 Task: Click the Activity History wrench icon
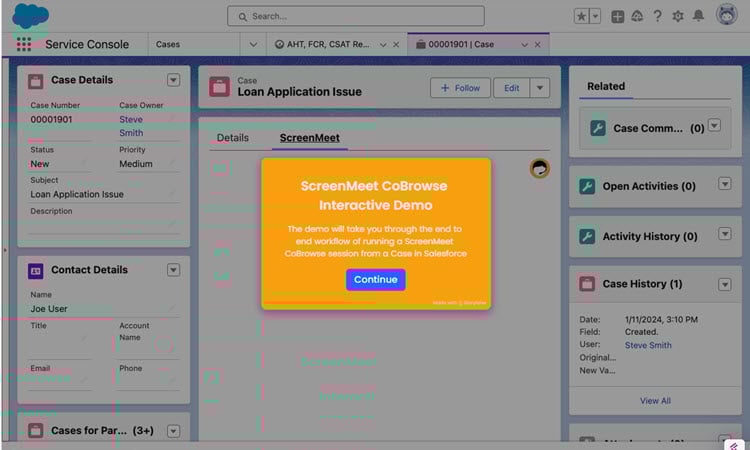click(x=587, y=236)
